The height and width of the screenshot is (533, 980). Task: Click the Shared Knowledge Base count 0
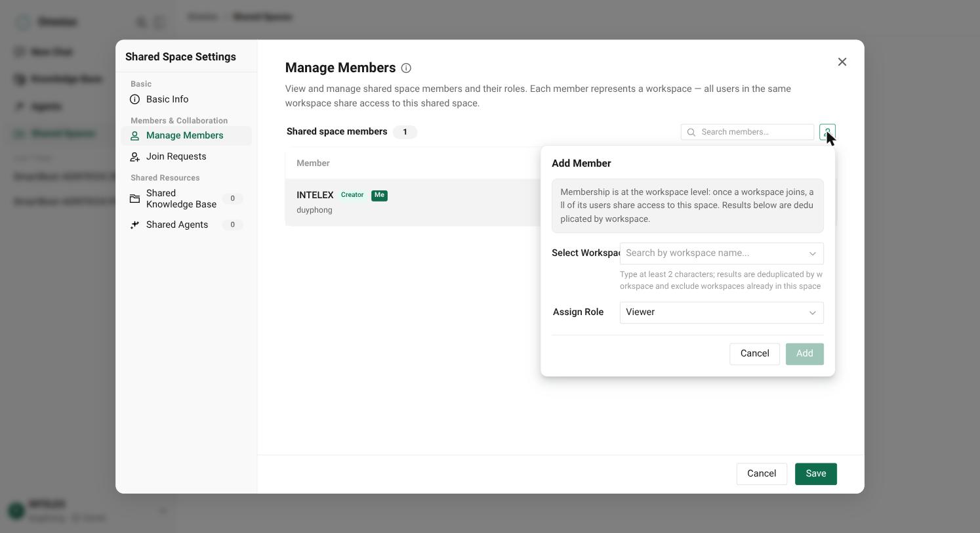tap(232, 198)
